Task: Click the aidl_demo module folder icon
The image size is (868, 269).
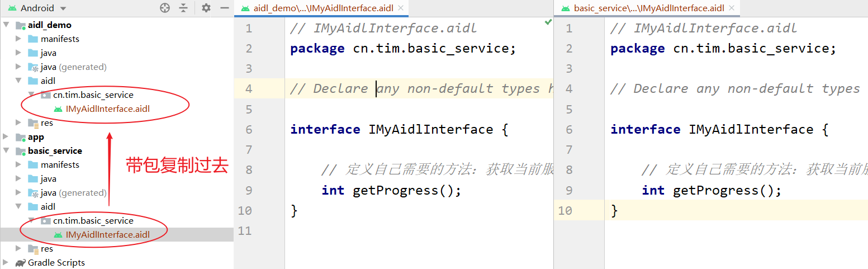Action: [x=21, y=25]
